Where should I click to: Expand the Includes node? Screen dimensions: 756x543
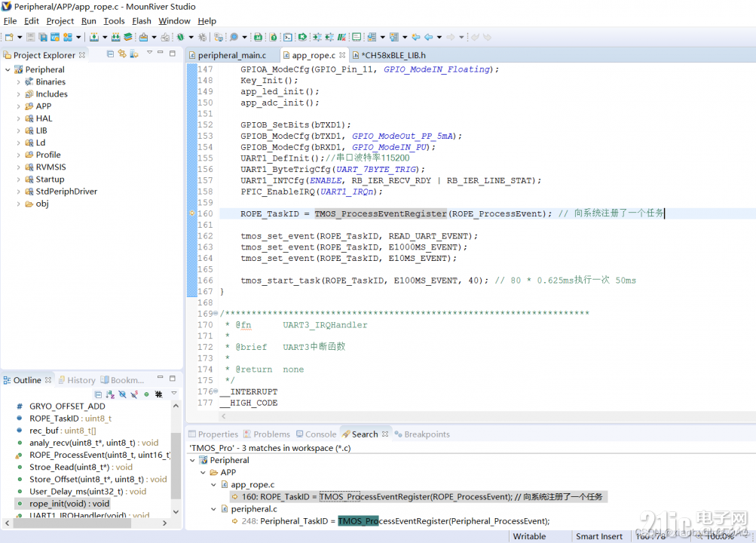pos(18,94)
